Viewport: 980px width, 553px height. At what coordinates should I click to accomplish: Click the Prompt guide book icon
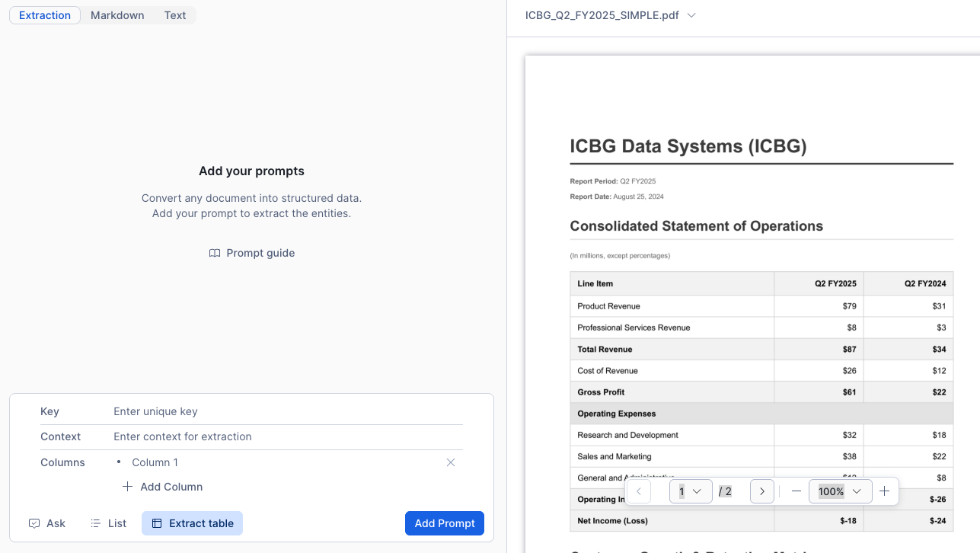(x=215, y=254)
